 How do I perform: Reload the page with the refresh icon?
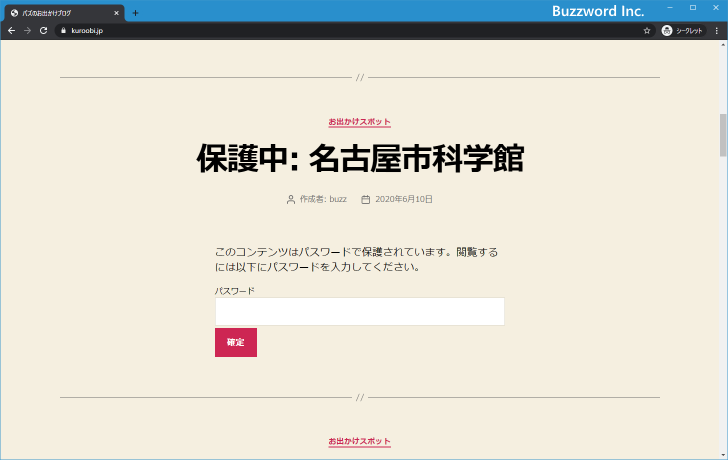[x=44, y=31]
